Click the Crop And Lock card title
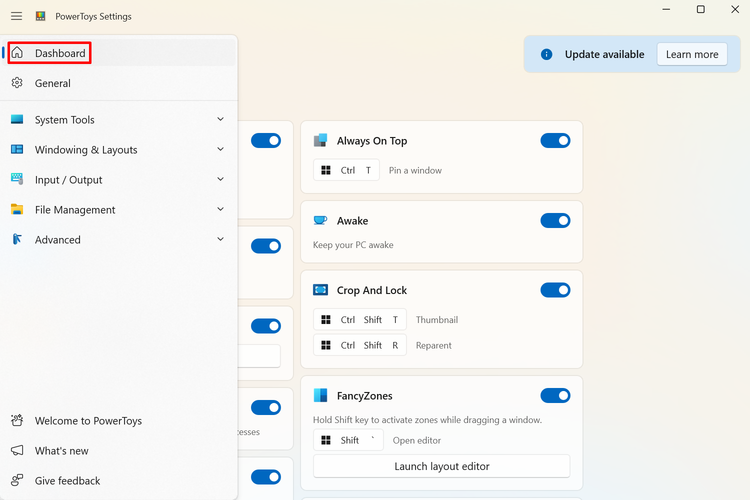The width and height of the screenshot is (750, 500). [x=372, y=290]
